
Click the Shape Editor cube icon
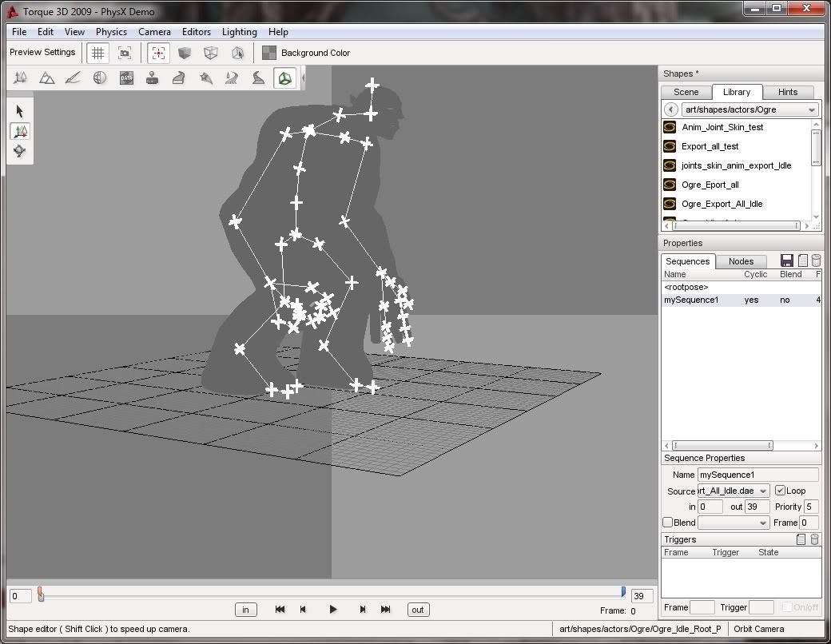pos(284,78)
